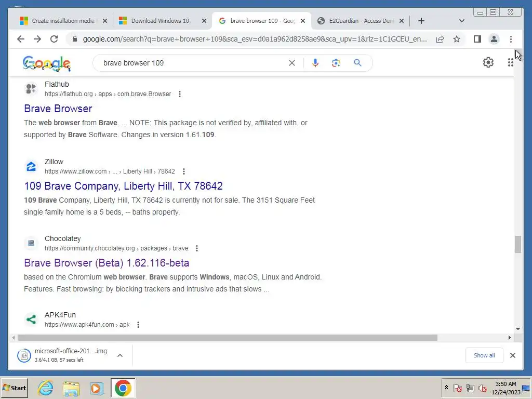The width and height of the screenshot is (532, 399).
Task: Go back with the browser back arrow
Action: (x=21, y=39)
